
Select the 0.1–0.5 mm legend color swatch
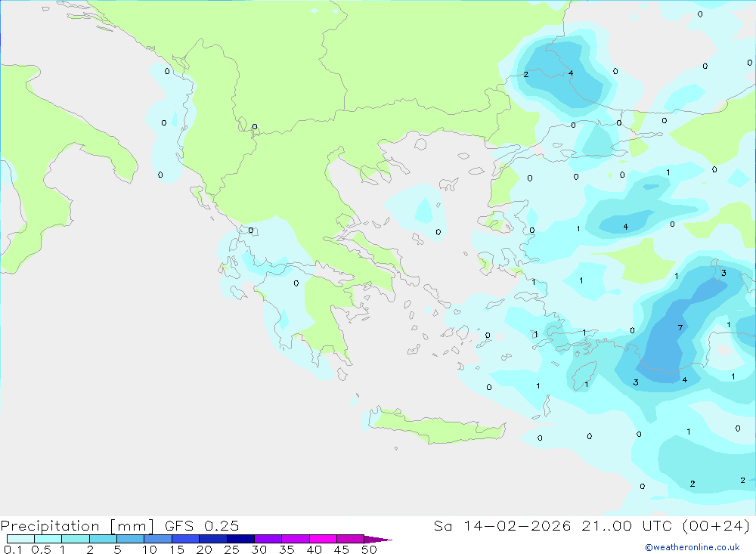(20, 539)
